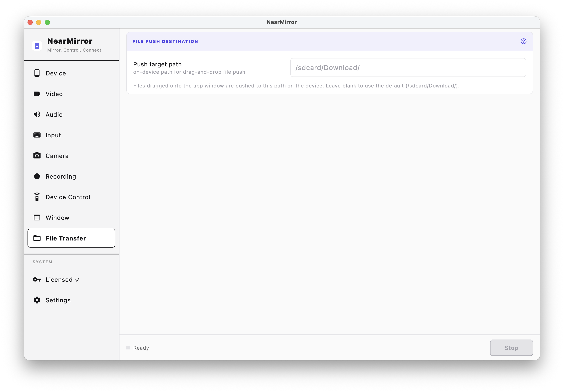Open Device Control via the remote icon
564x392 pixels.
(x=37, y=197)
